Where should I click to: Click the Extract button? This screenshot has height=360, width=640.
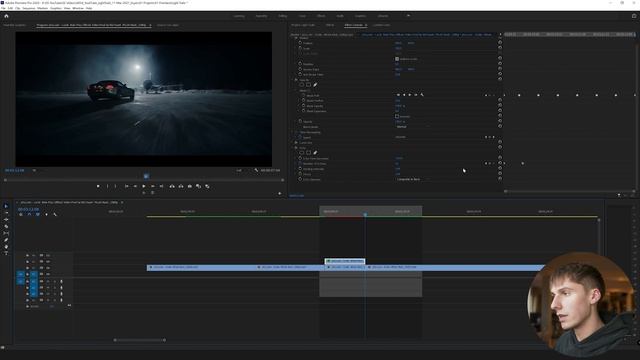click(181, 186)
